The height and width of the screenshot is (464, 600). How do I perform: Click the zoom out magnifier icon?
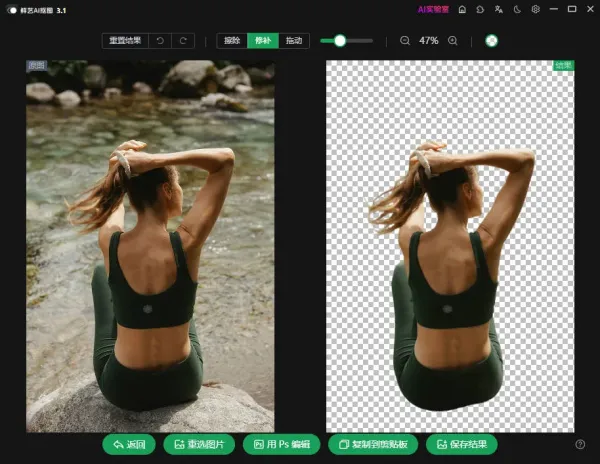coord(405,41)
